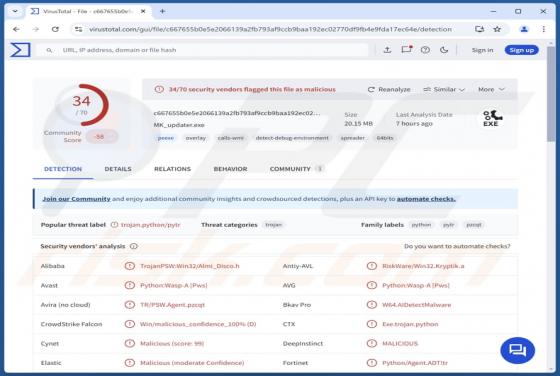Close the VirusTotal browser tab

(143, 11)
